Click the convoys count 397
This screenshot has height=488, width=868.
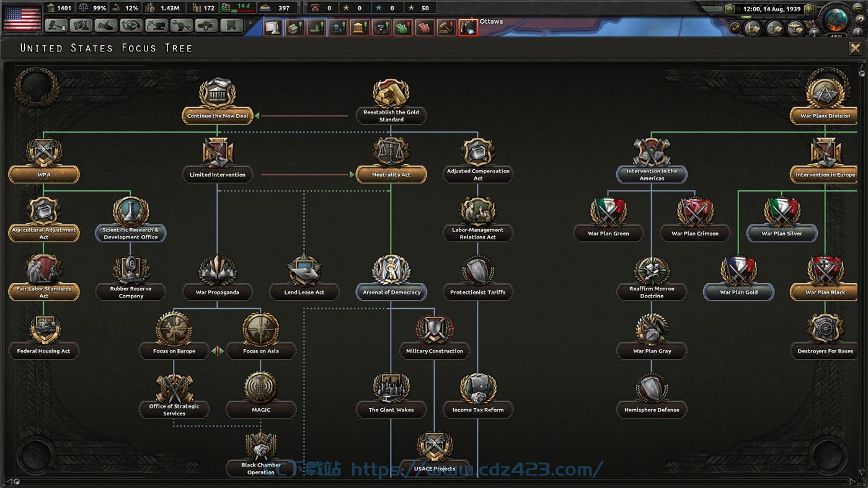(277, 8)
